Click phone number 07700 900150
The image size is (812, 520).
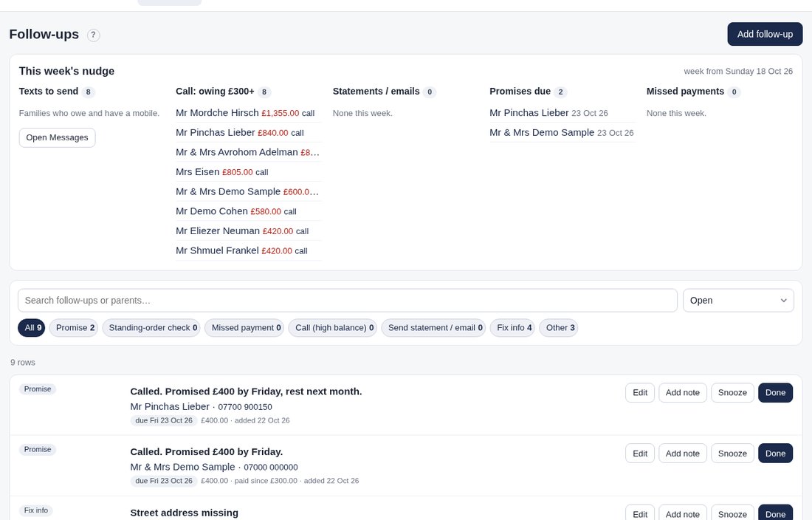(245, 407)
